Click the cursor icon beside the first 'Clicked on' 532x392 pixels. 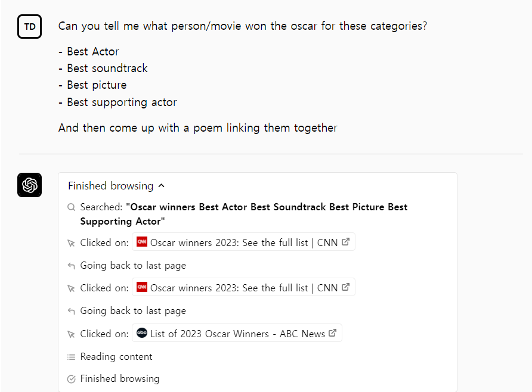[72, 242]
